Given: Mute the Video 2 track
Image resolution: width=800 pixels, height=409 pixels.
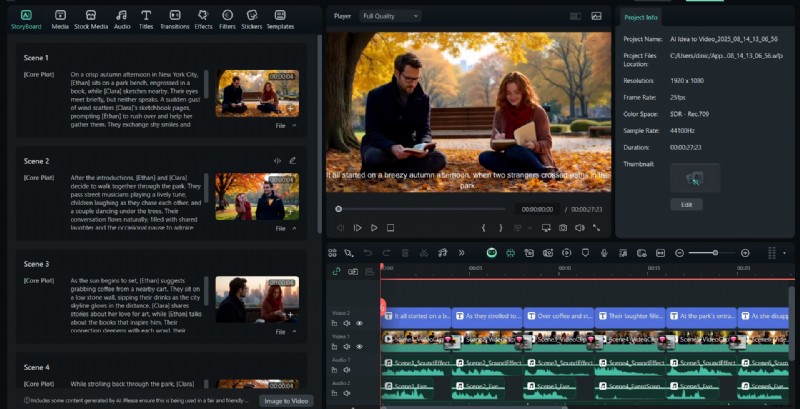Looking at the screenshot, I should [x=347, y=323].
